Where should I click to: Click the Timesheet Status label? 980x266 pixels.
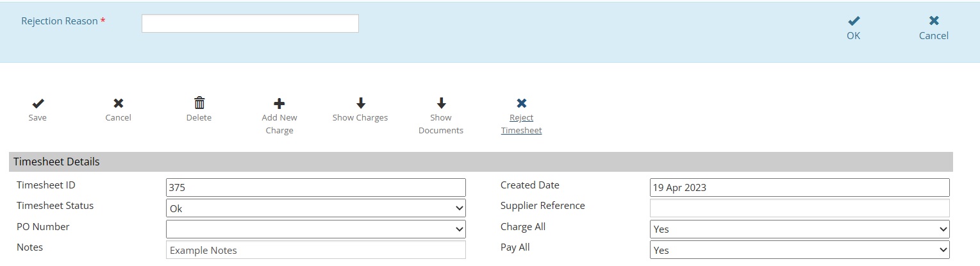(x=55, y=206)
